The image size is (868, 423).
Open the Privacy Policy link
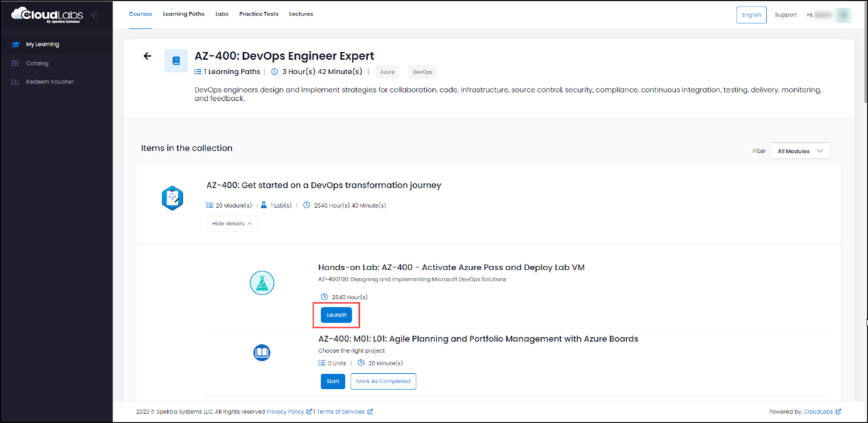click(x=285, y=412)
